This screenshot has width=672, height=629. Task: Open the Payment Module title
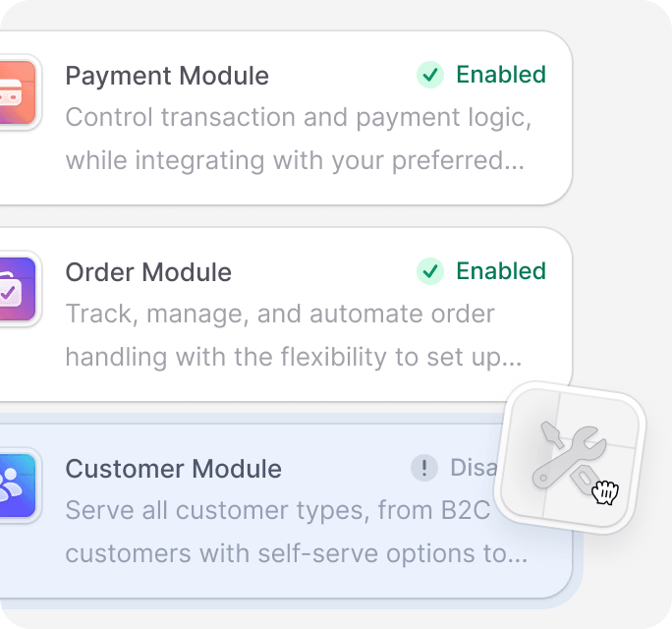click(167, 76)
